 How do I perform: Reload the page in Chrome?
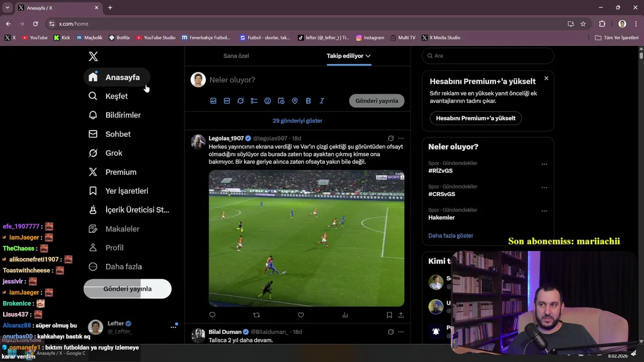click(35, 24)
